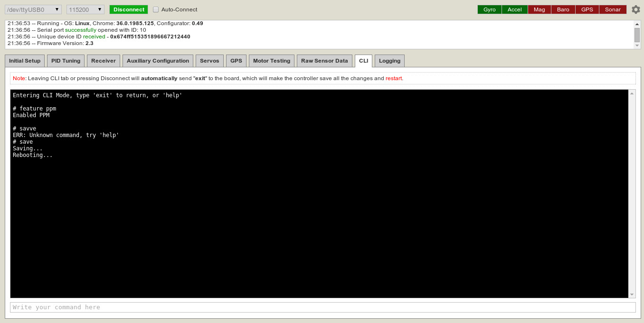Switch to the PID Tuning tab
Viewport: 644px width, 323px height.
[66, 61]
